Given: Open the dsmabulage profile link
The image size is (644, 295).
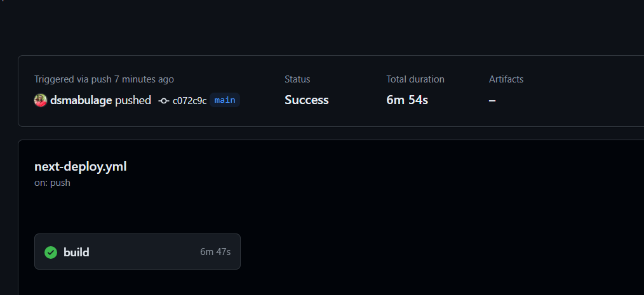Looking at the screenshot, I should pos(81,100).
